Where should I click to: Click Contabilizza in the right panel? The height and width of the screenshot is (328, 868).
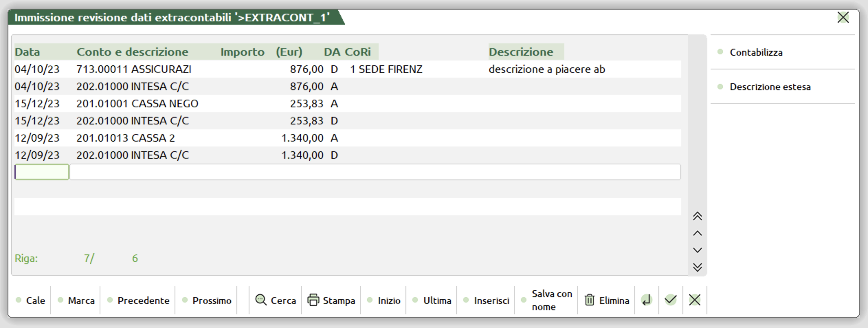tap(756, 52)
